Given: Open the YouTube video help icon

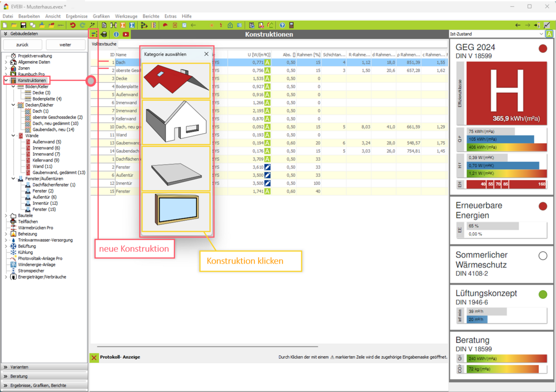Looking at the screenshot, I should tap(126, 34).
